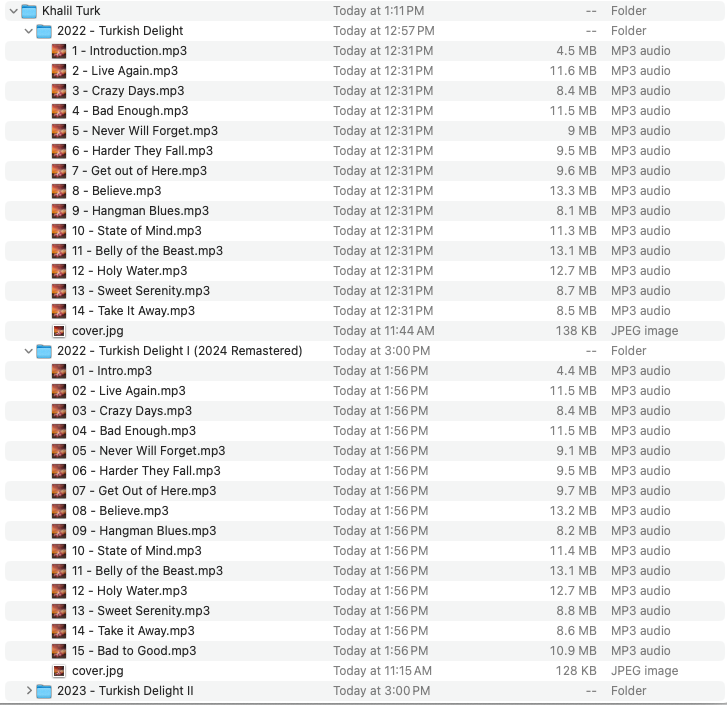Click the 2024 Remastered folder icon
This screenshot has height=705, width=727.
[44, 351]
